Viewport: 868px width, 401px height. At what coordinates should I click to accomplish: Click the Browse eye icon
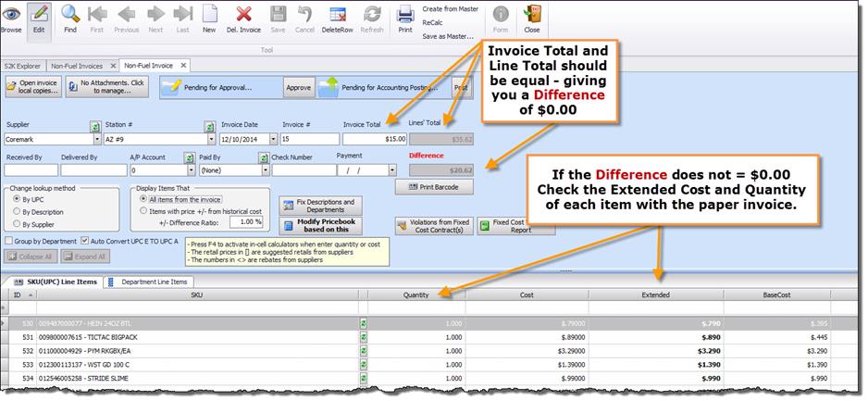(x=11, y=14)
